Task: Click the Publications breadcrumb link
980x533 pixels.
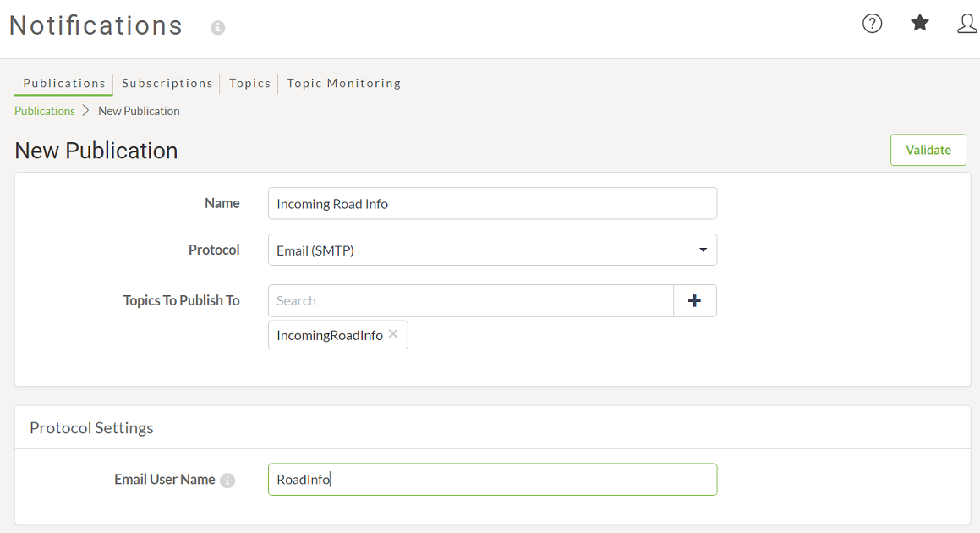Action: click(44, 111)
